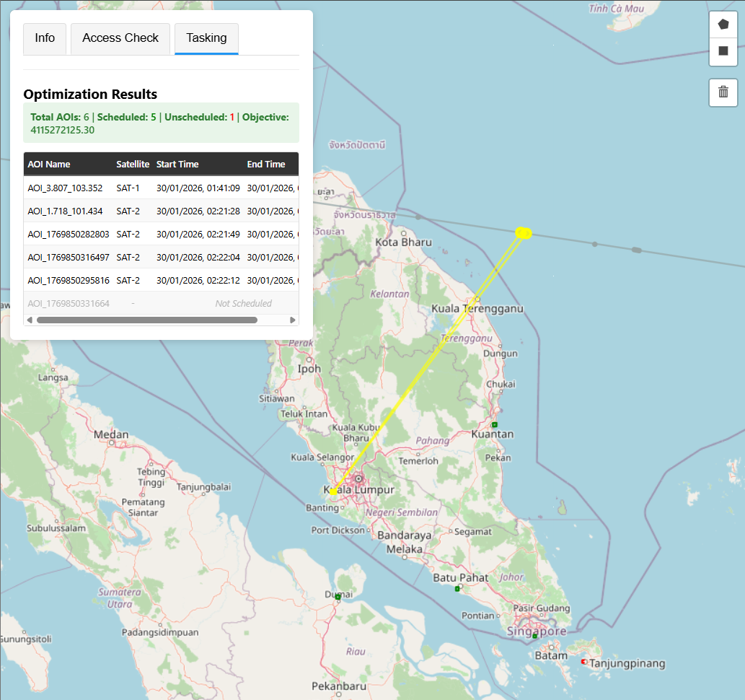Click the green AOI marker at Singapore
Image resolution: width=745 pixels, height=700 pixels.
[x=534, y=636]
